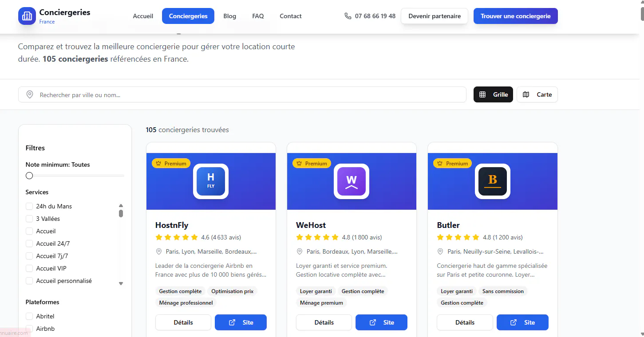Go to the Accueil nav item
This screenshot has width=644, height=337.
click(x=143, y=16)
